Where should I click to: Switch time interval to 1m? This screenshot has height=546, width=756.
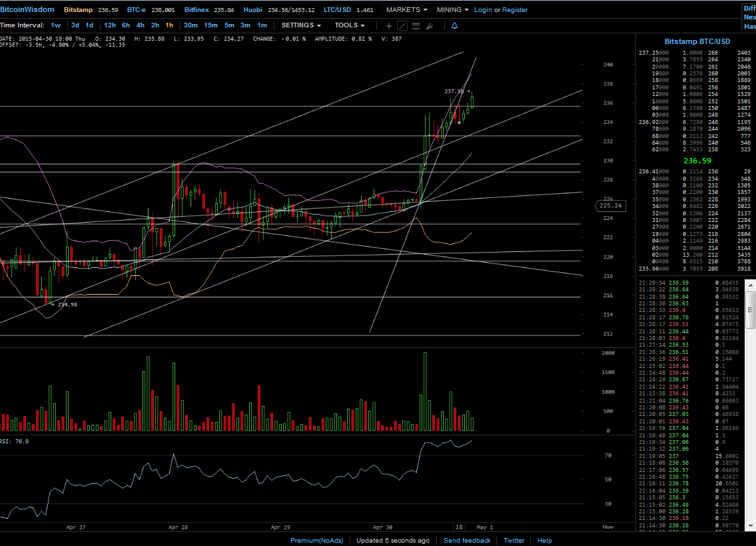pos(262,25)
